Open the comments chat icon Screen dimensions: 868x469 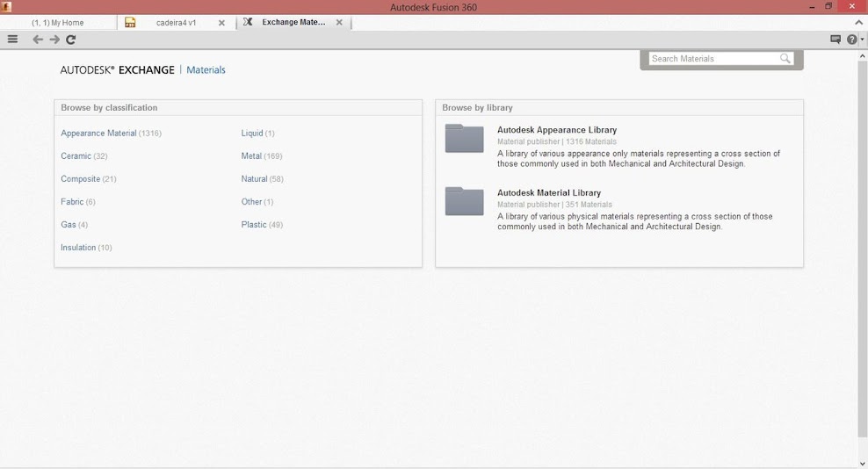click(835, 40)
